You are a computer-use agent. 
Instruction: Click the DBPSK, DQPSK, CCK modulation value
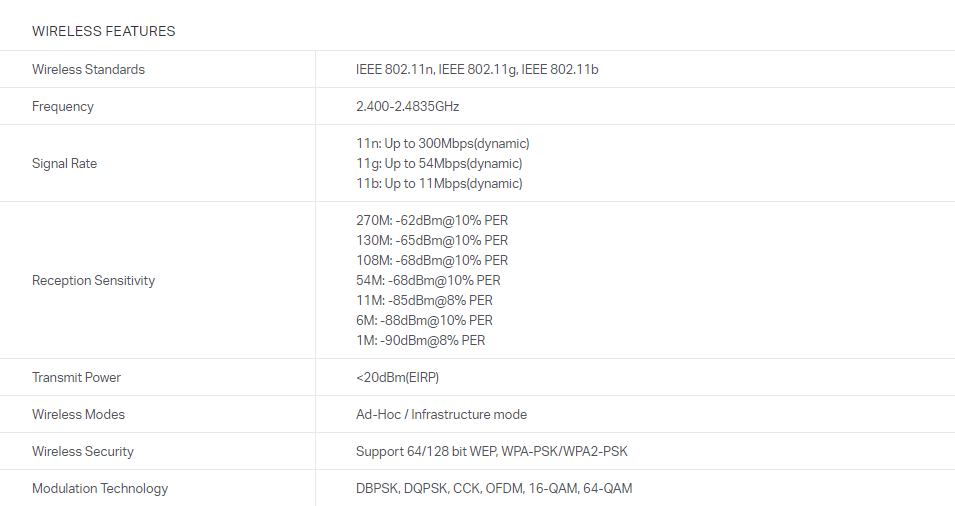point(494,488)
